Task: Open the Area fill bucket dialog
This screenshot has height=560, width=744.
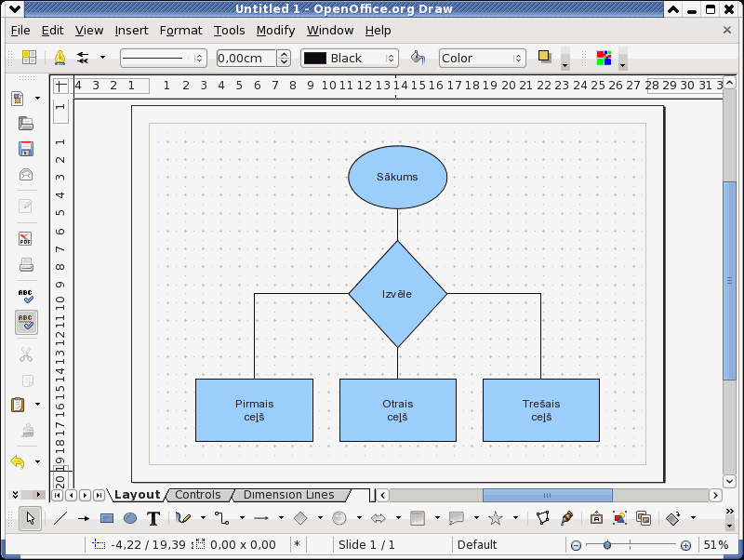Action: [x=418, y=58]
